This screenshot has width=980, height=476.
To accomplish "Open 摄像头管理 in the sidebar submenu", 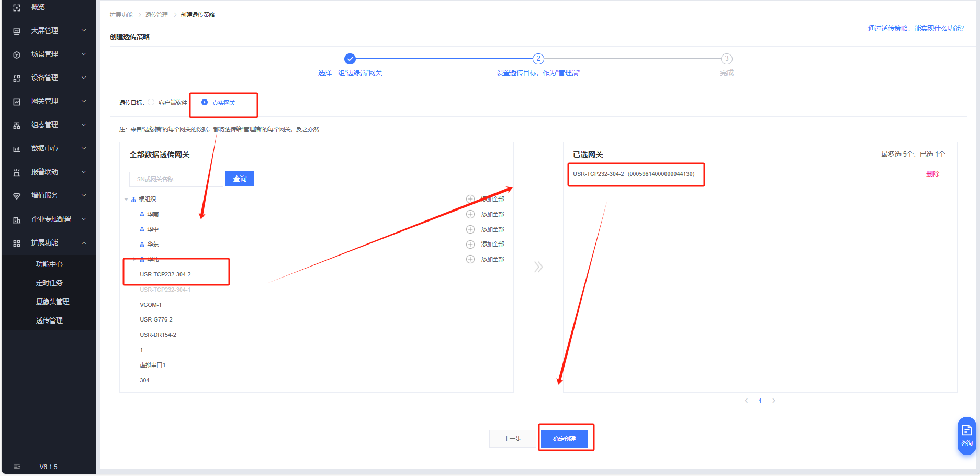I will click(x=52, y=302).
